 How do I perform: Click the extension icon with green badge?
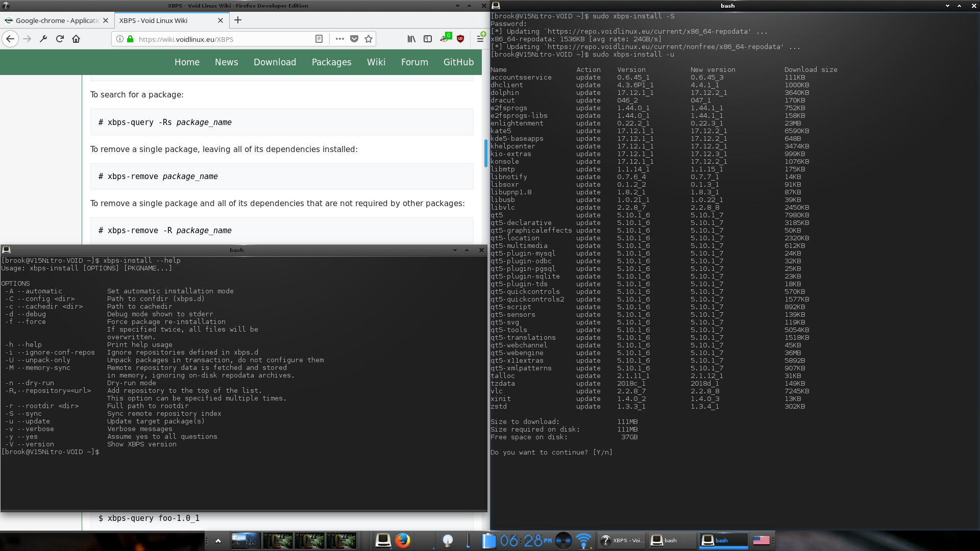pyautogui.click(x=446, y=38)
